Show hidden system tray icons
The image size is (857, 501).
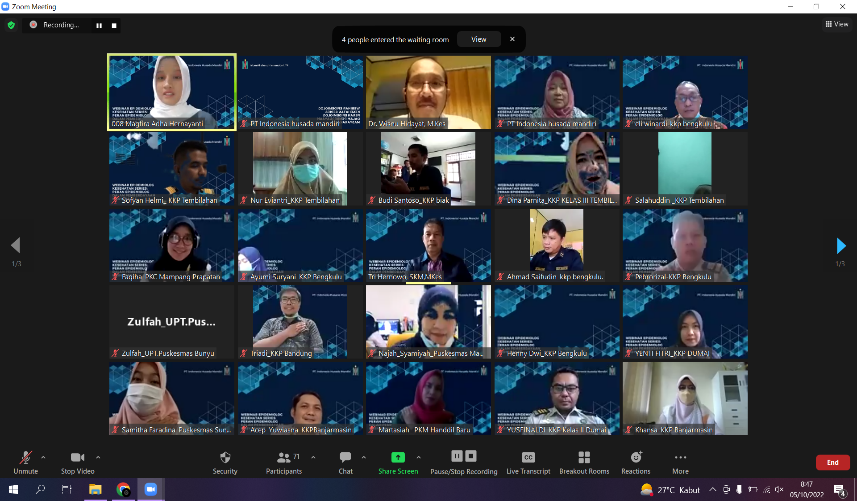[x=713, y=490]
